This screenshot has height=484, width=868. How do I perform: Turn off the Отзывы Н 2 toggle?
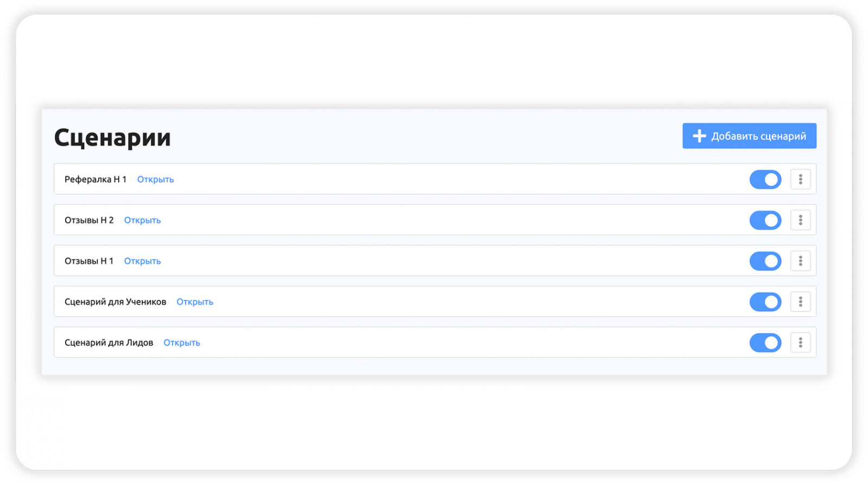765,220
